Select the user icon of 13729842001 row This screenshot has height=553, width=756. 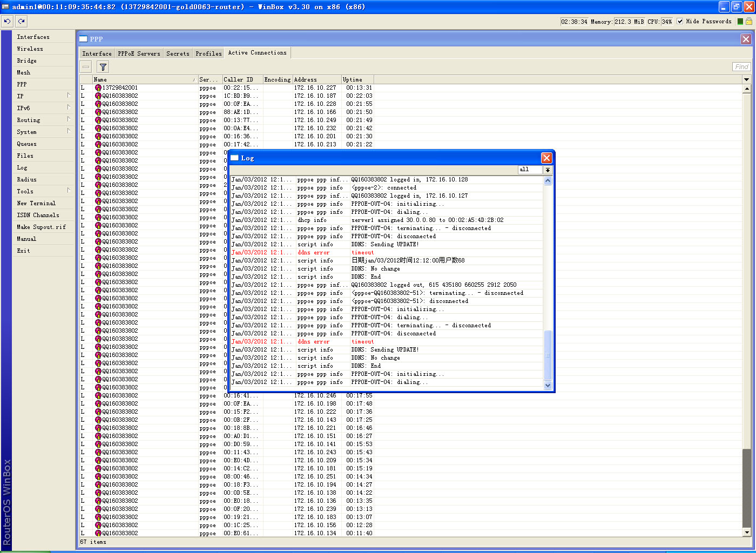98,87
